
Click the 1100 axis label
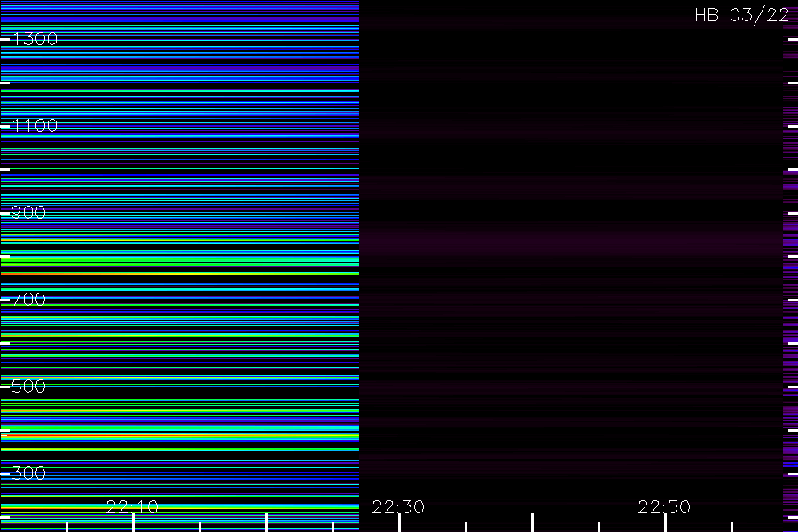35,126
